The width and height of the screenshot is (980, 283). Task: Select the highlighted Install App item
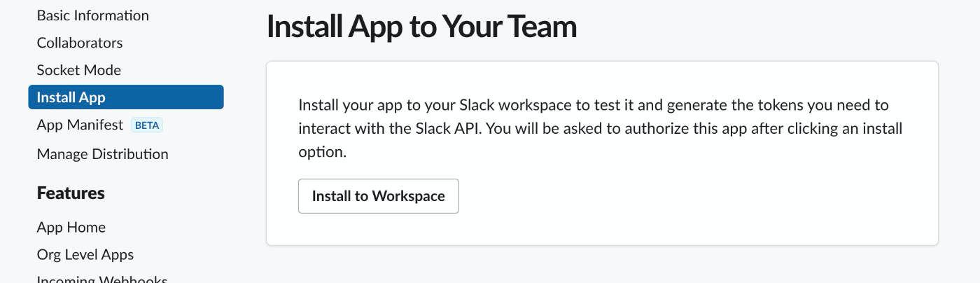126,97
